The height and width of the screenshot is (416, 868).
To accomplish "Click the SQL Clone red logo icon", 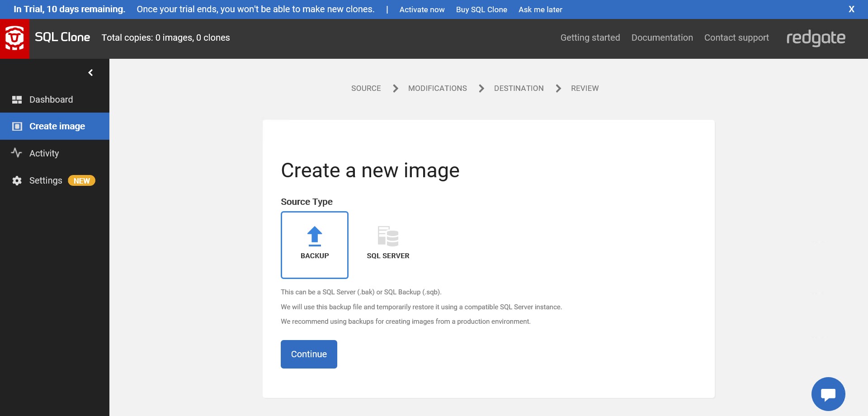I will pos(14,38).
